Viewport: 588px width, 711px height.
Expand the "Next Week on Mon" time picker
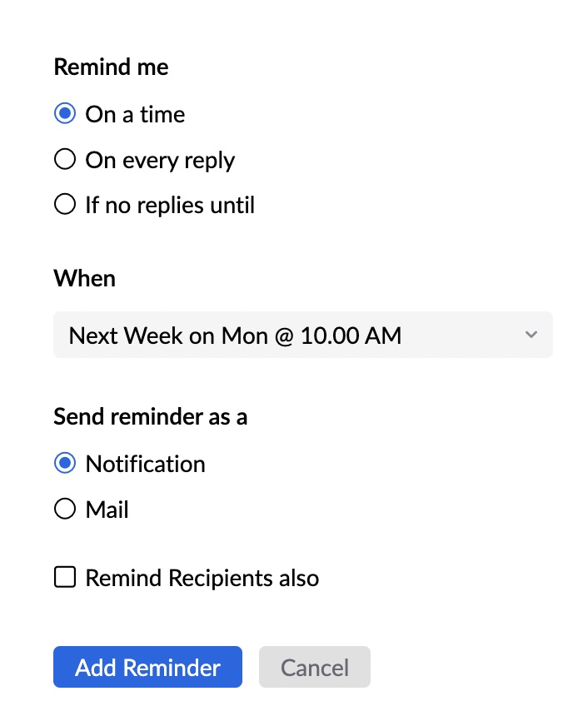[x=303, y=335]
